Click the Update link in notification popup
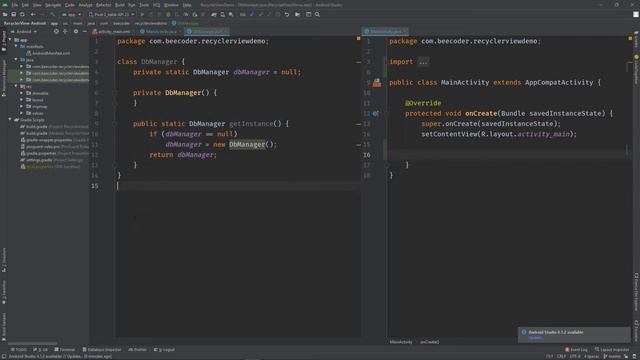The width and height of the screenshot is (640, 360). point(536,338)
